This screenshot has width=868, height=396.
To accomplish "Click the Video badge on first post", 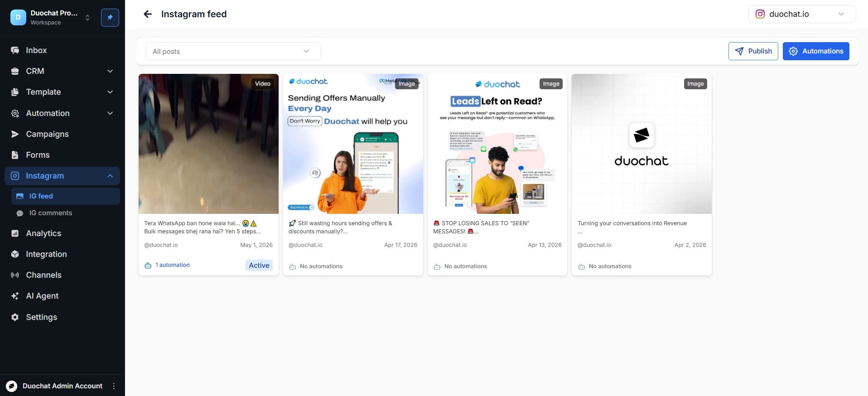I will (263, 84).
